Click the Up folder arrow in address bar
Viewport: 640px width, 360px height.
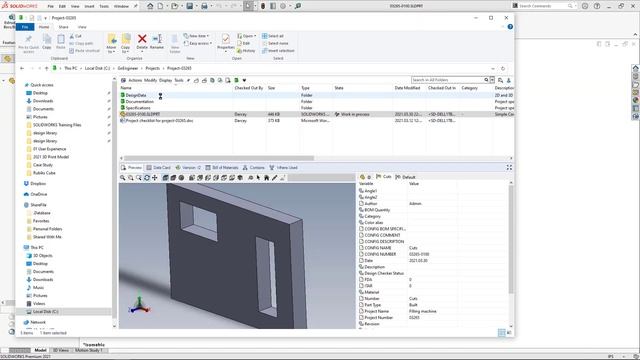[x=47, y=68]
